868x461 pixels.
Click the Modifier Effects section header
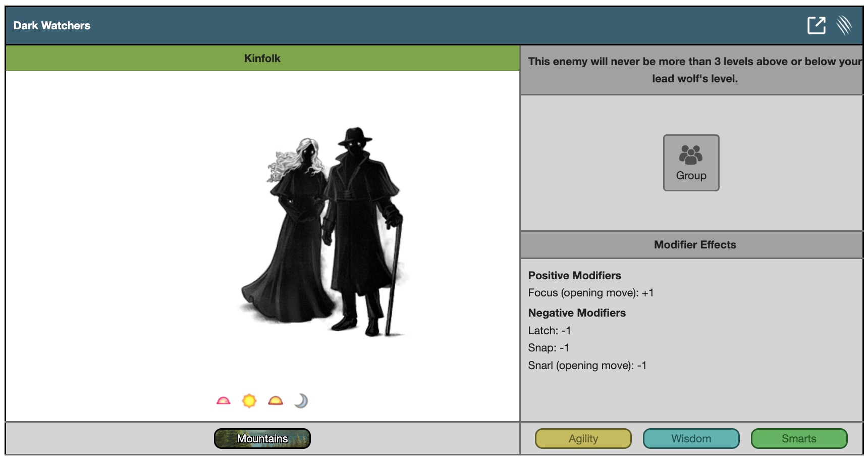coord(694,245)
